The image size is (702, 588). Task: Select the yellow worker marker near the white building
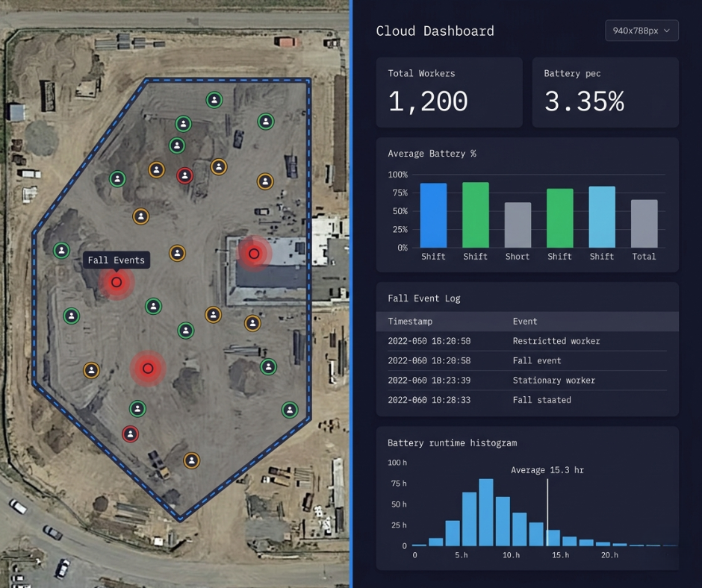click(252, 324)
